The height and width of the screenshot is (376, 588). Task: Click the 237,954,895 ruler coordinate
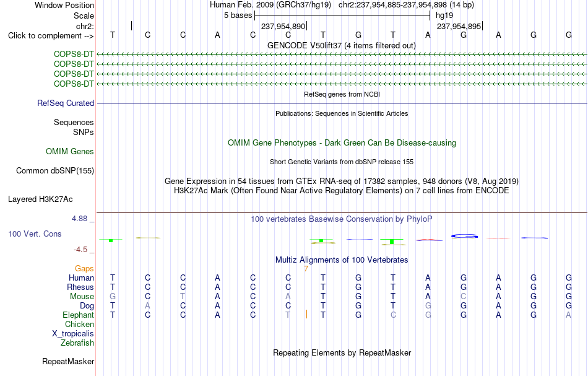pyautogui.click(x=459, y=26)
